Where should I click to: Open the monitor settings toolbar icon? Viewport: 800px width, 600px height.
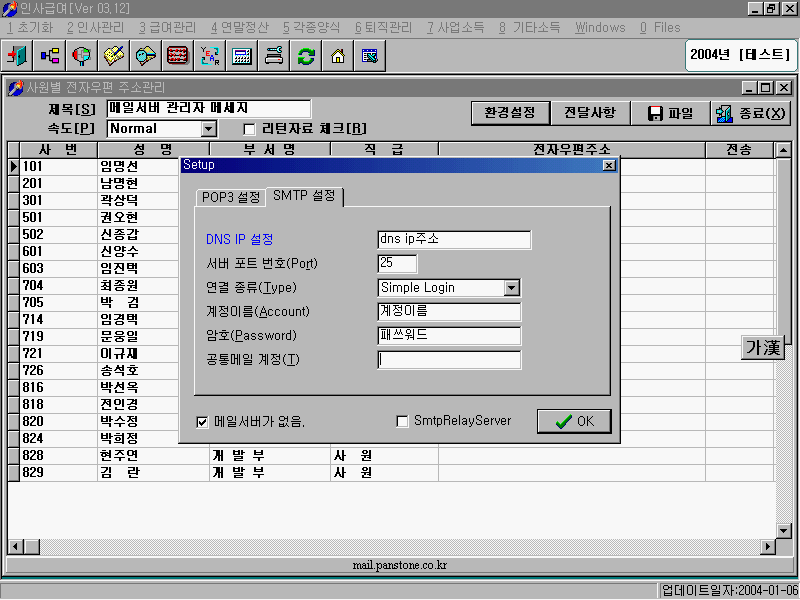pyautogui.click(x=370, y=56)
